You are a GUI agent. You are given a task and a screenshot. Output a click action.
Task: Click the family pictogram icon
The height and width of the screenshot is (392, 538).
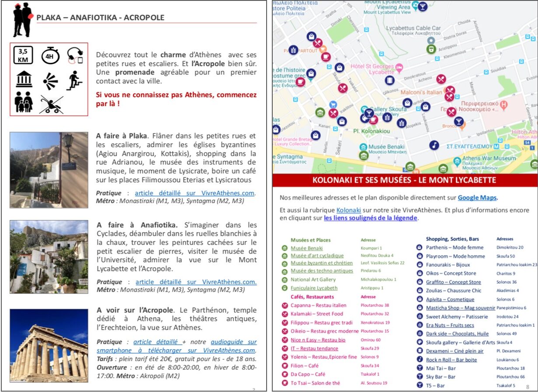click(x=24, y=103)
